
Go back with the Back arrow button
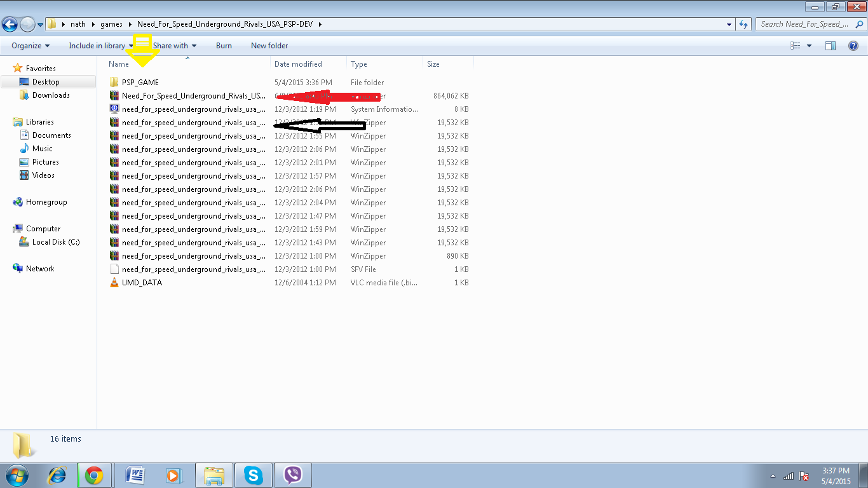click(10, 24)
